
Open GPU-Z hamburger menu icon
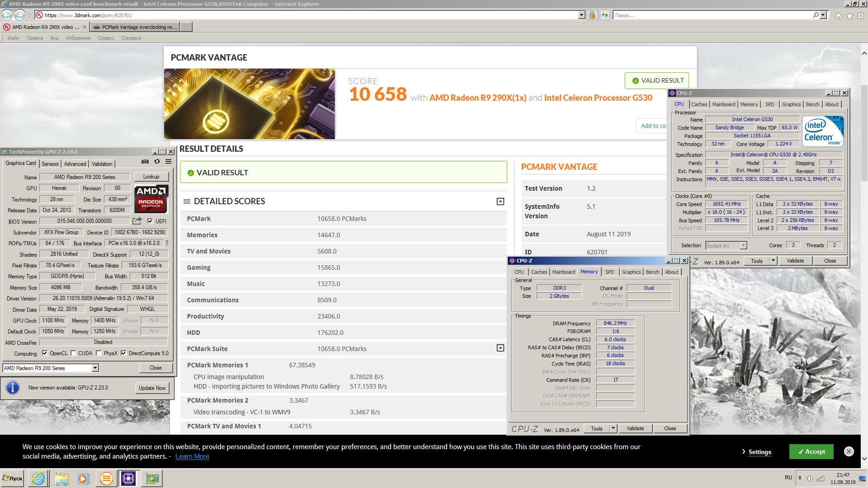click(x=168, y=161)
